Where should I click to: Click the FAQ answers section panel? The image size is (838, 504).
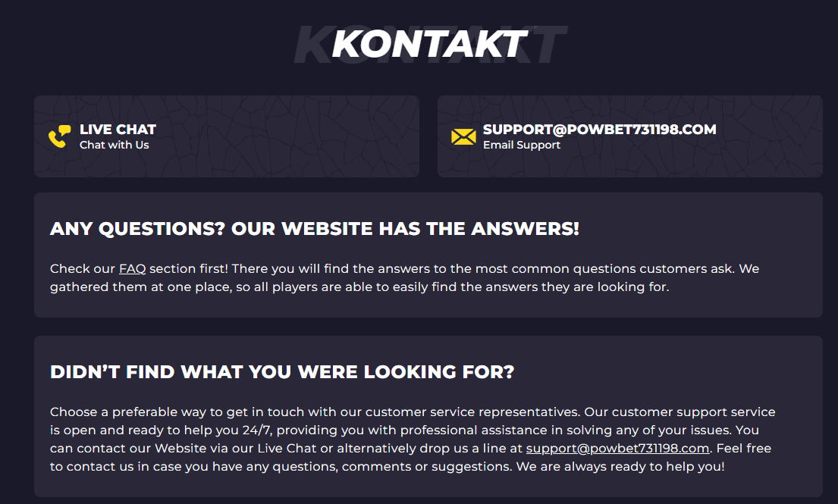[428, 255]
